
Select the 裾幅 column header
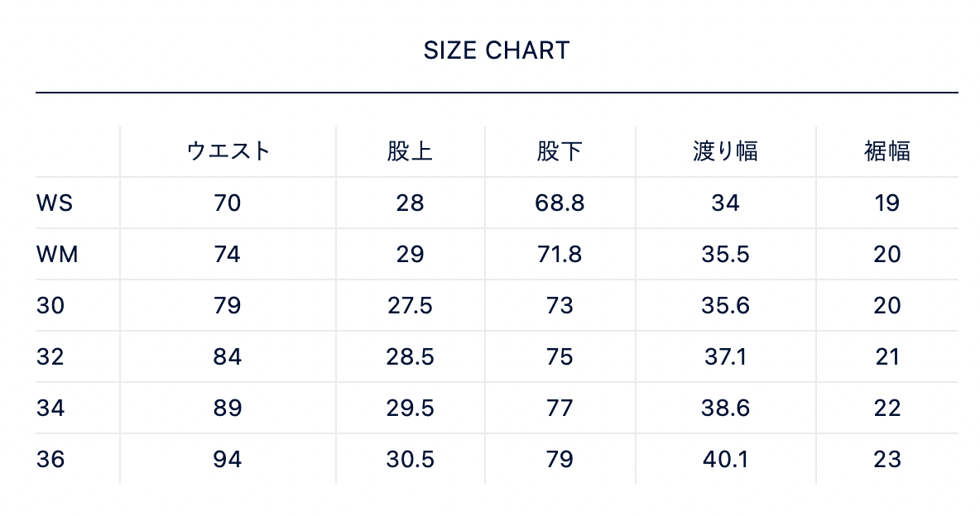tap(886, 151)
